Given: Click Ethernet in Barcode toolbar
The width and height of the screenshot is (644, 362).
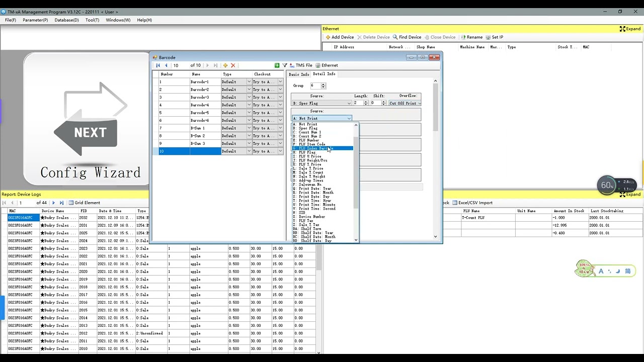Looking at the screenshot, I should click(x=327, y=65).
